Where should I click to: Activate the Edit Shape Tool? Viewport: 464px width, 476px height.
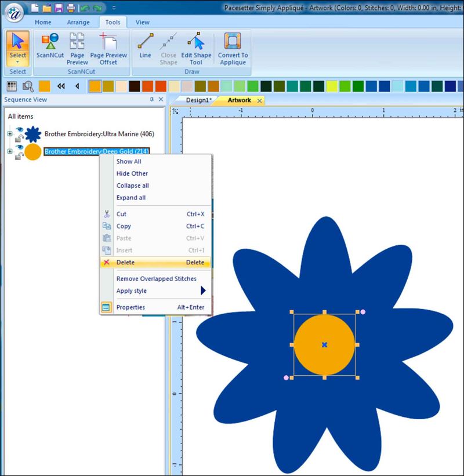coord(195,46)
